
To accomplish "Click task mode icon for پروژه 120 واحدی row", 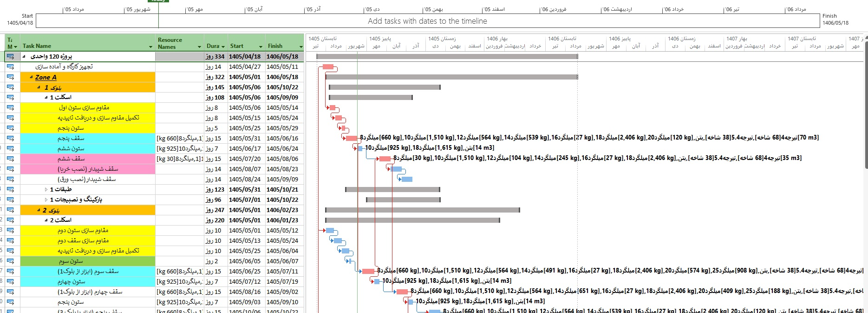I will pyautogui.click(x=10, y=56).
